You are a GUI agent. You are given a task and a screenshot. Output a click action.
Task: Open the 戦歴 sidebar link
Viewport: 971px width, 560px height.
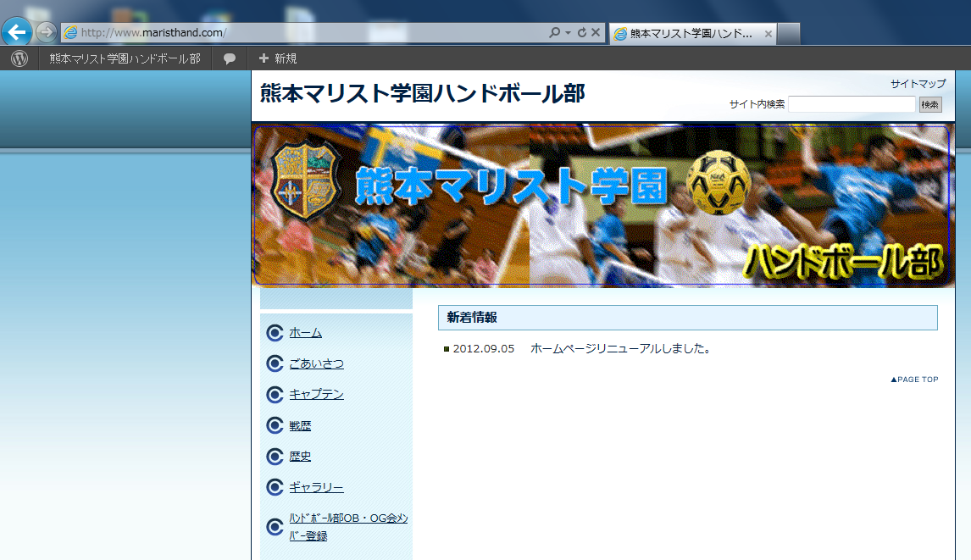pos(300,425)
